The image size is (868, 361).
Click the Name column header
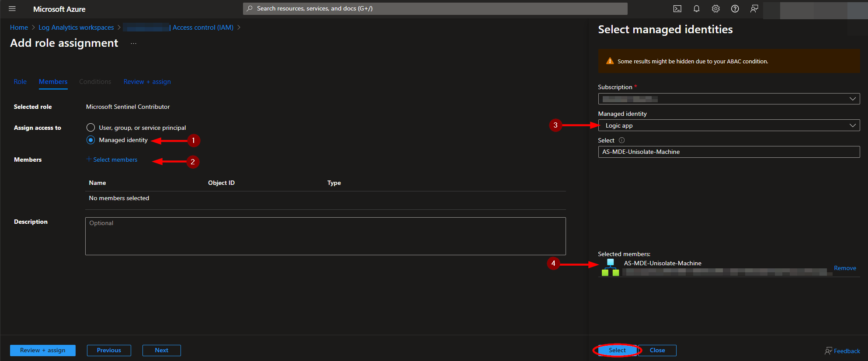coord(97,183)
